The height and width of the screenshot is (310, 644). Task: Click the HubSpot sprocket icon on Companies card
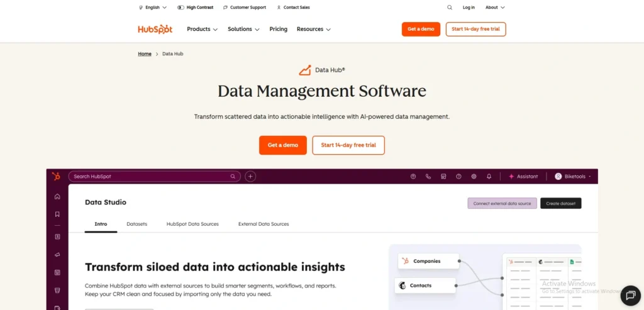point(406,261)
